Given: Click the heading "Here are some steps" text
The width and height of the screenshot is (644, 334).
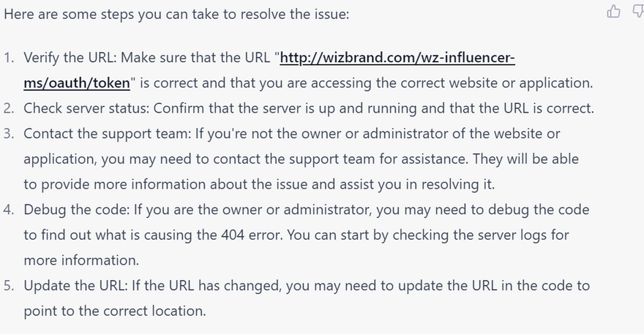Looking at the screenshot, I should click(x=176, y=14).
